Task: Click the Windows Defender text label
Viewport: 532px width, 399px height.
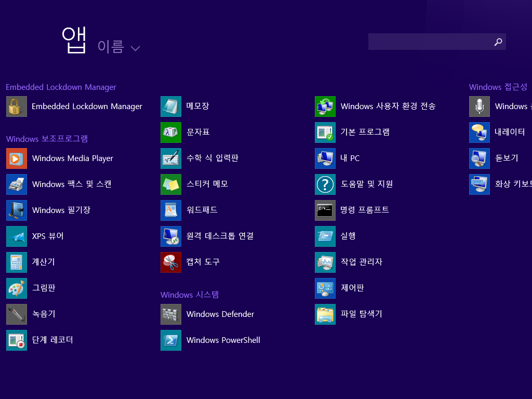Action: click(220, 314)
